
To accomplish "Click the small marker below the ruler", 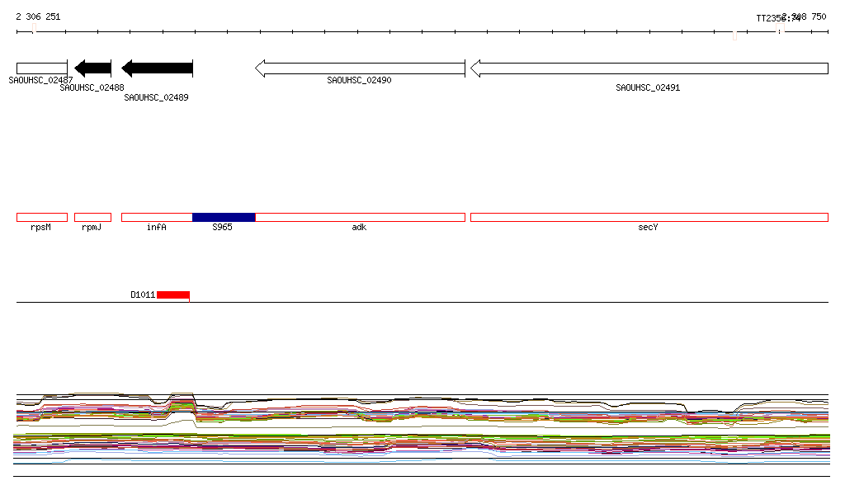I will [x=734, y=35].
